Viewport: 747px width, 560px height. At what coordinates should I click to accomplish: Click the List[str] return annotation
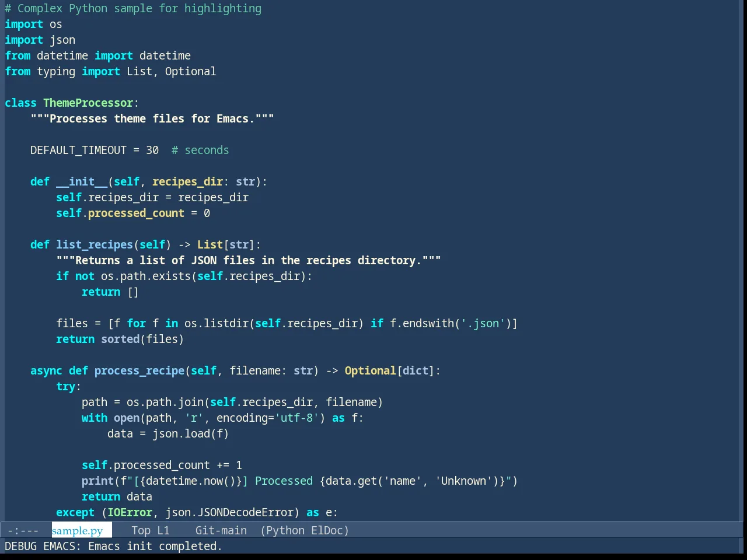(226, 244)
